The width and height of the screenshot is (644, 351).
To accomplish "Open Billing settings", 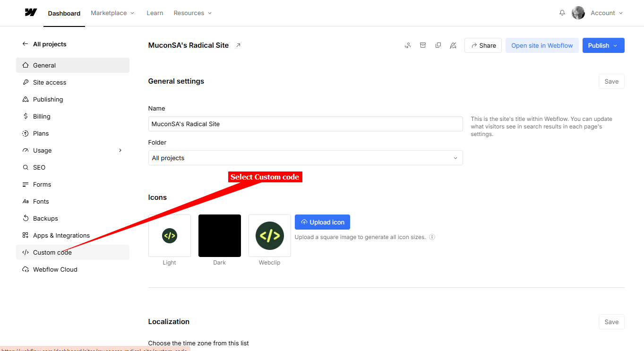I will tap(73, 116).
